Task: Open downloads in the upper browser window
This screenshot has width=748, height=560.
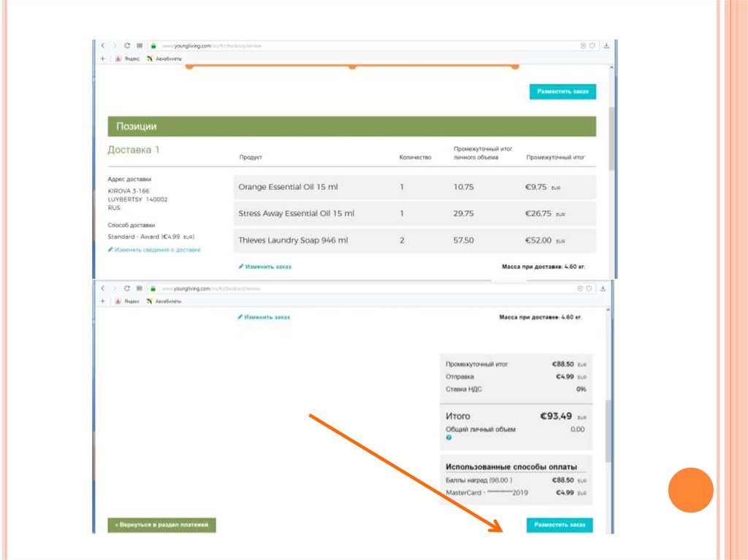Action: pyautogui.click(x=606, y=46)
